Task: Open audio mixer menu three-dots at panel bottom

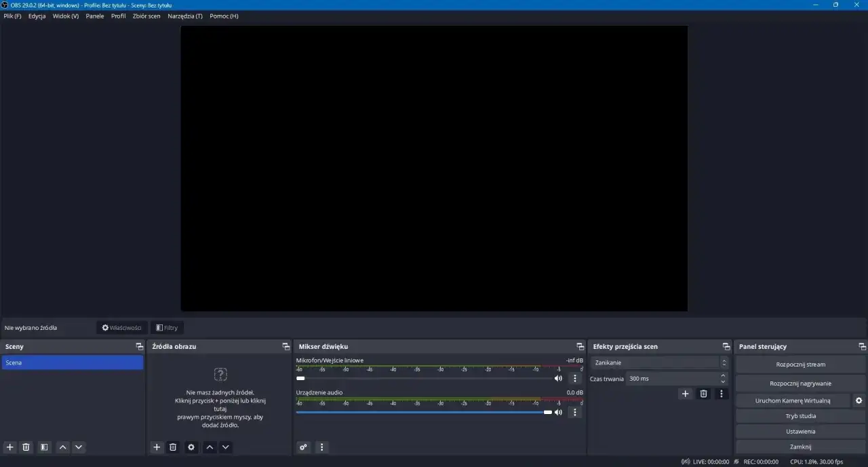Action: click(321, 447)
